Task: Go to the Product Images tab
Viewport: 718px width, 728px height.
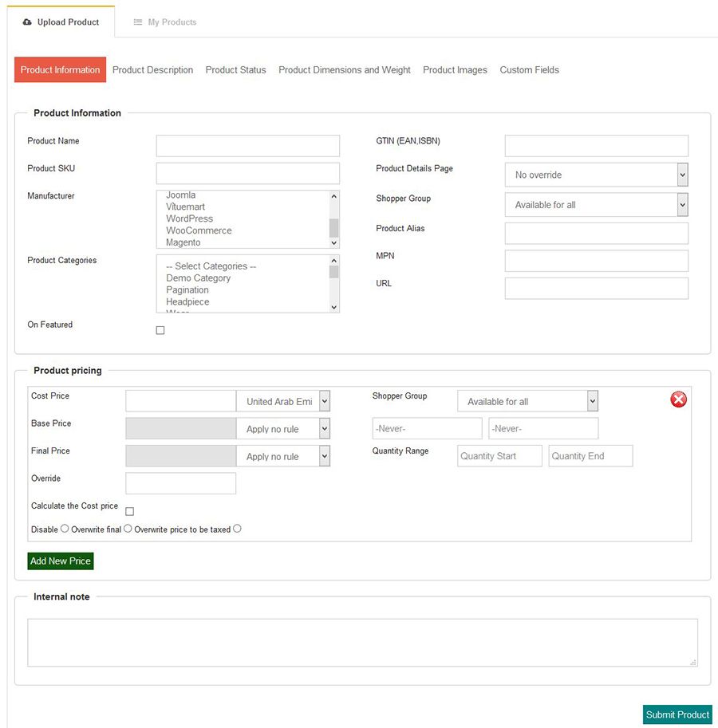Action: pyautogui.click(x=455, y=70)
